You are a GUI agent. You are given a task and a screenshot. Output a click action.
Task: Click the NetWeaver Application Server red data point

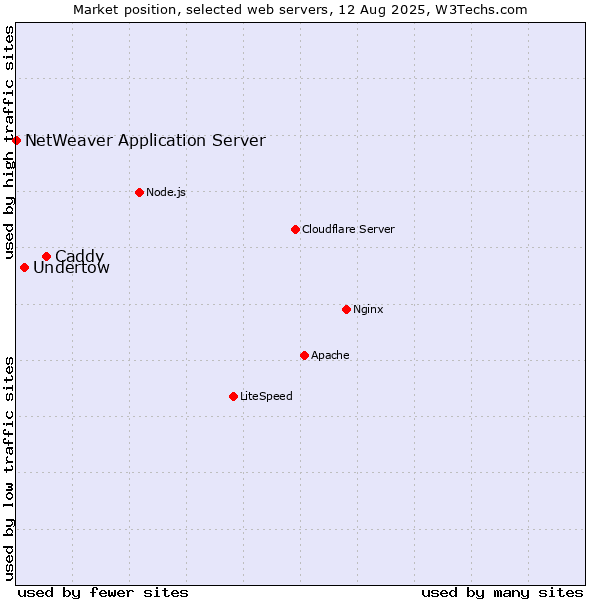click(16, 141)
